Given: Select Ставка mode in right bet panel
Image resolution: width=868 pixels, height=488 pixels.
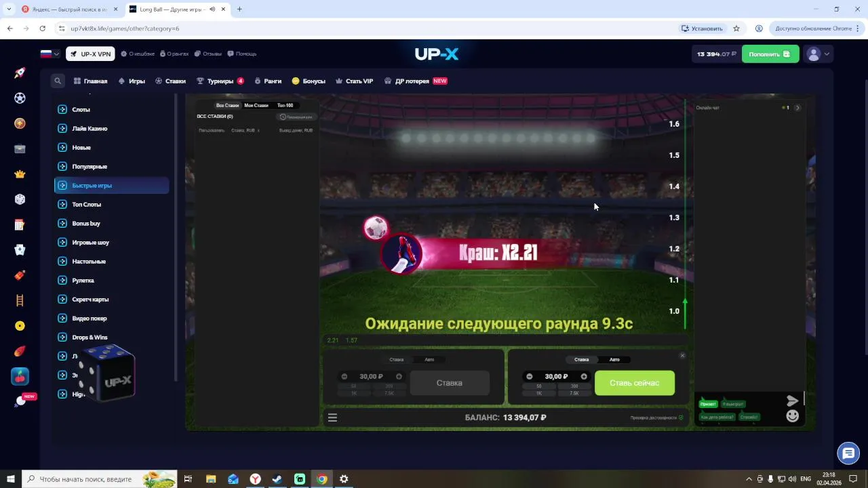Looking at the screenshot, I should click(582, 359).
